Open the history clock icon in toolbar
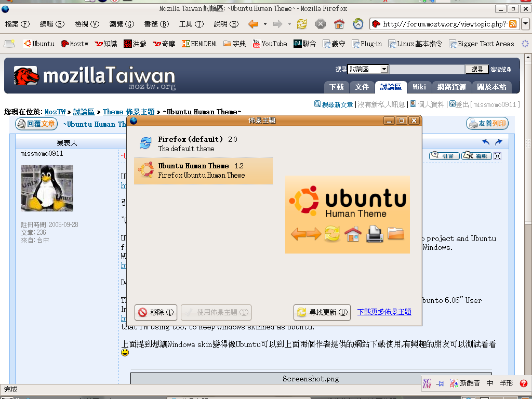Viewport: 532px width, 399px height. [x=358, y=24]
